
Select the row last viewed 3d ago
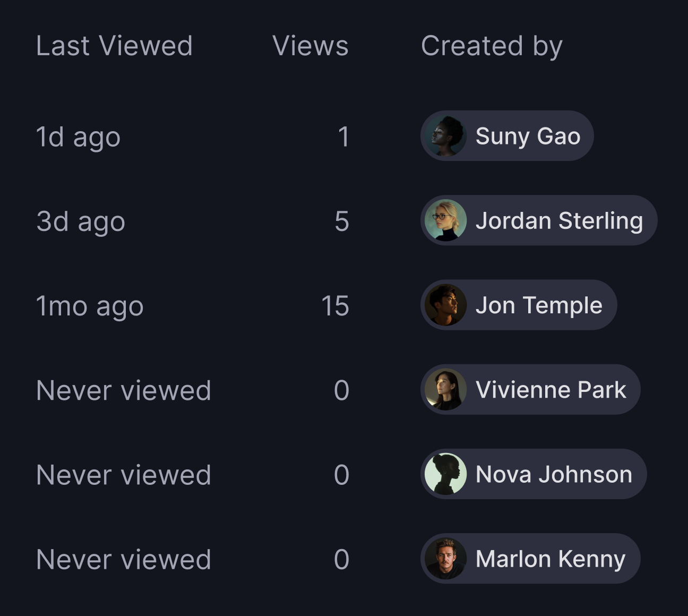coord(344,220)
